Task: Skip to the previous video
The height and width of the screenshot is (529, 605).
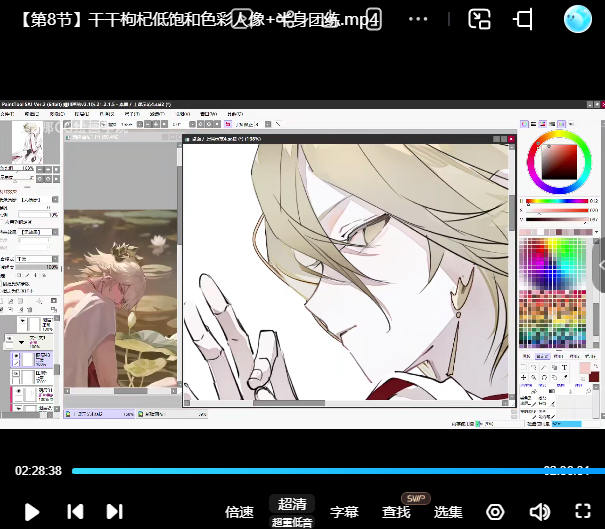Action: coord(76,512)
